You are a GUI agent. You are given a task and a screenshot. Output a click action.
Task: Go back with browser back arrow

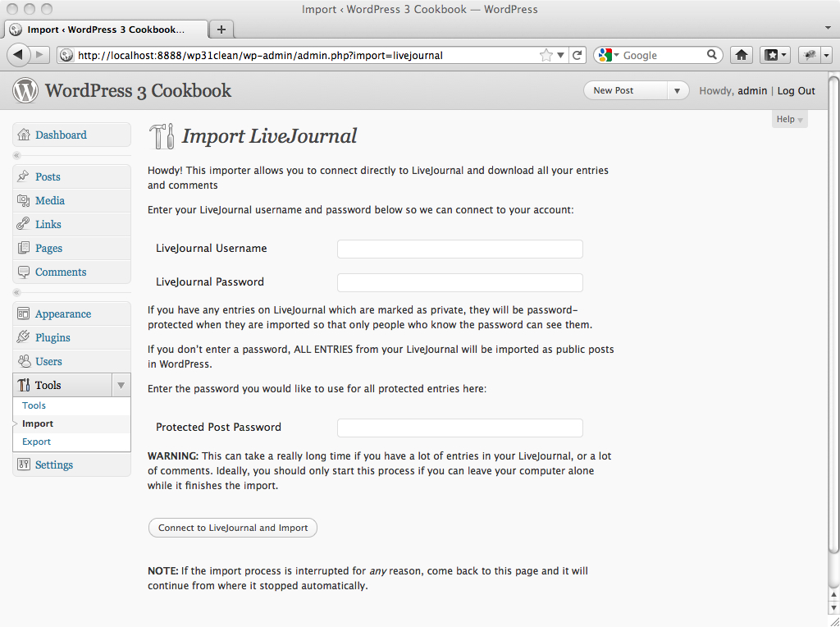(x=18, y=55)
